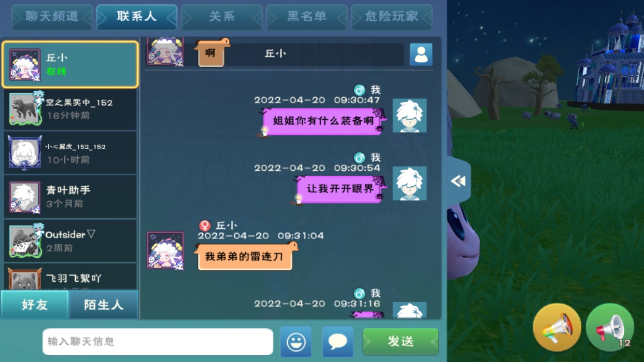Viewport: 644px width, 362px height.
Task: Open the 关系 tab
Action: (x=222, y=16)
